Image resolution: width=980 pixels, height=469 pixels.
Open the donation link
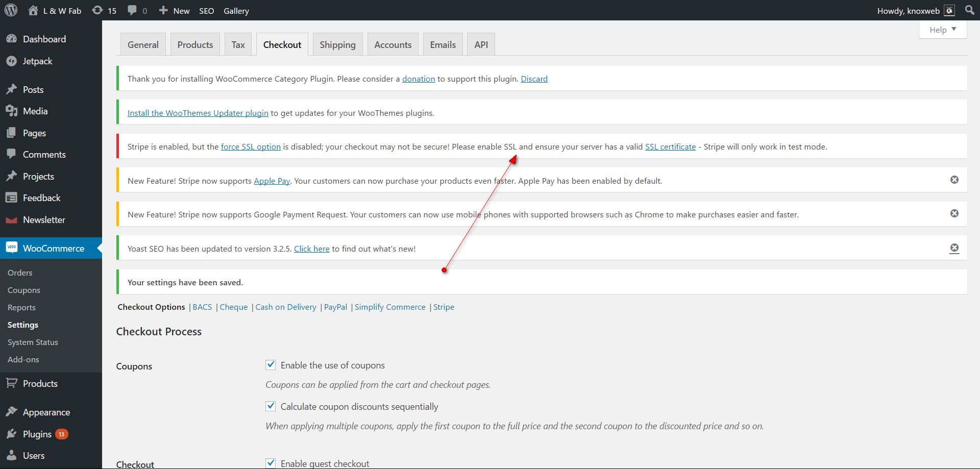coord(419,79)
